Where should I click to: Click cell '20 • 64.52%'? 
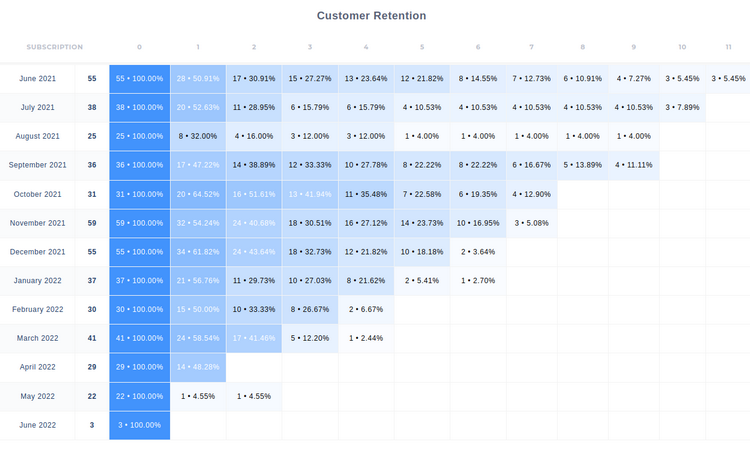pos(198,194)
